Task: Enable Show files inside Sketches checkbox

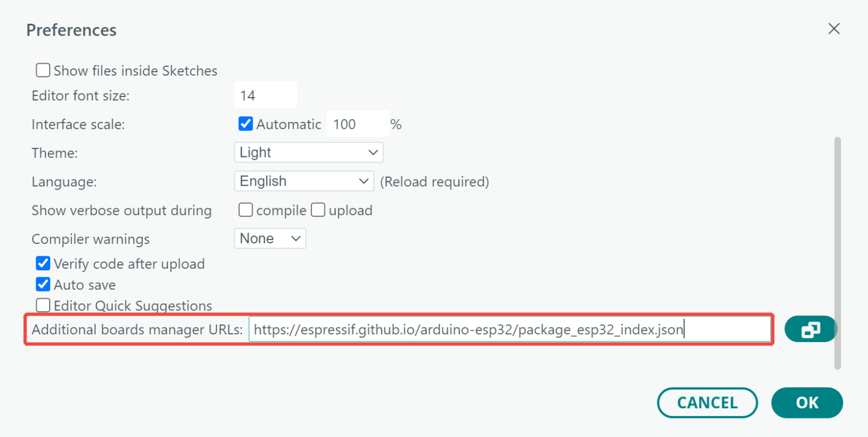Action: [x=43, y=71]
